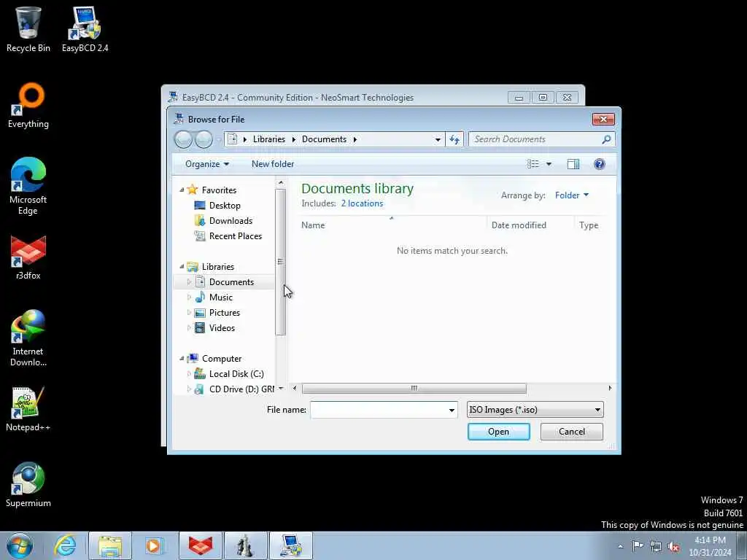The image size is (747, 560).
Task: Open the Arrange by Folder dropdown
Action: pyautogui.click(x=572, y=195)
